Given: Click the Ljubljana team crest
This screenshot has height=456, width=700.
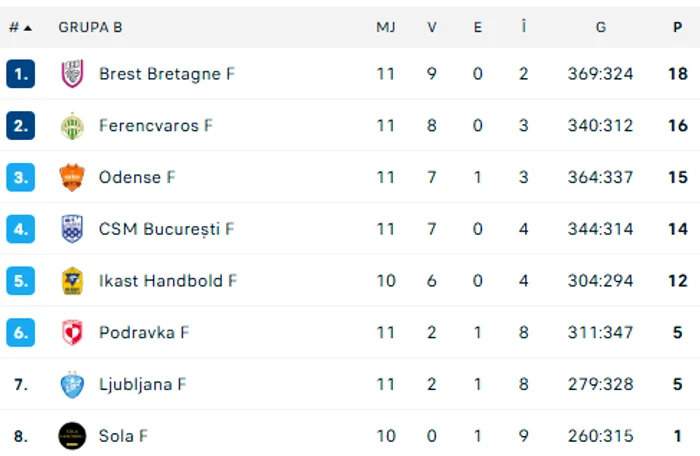Looking at the screenshot, I should 72,384.
